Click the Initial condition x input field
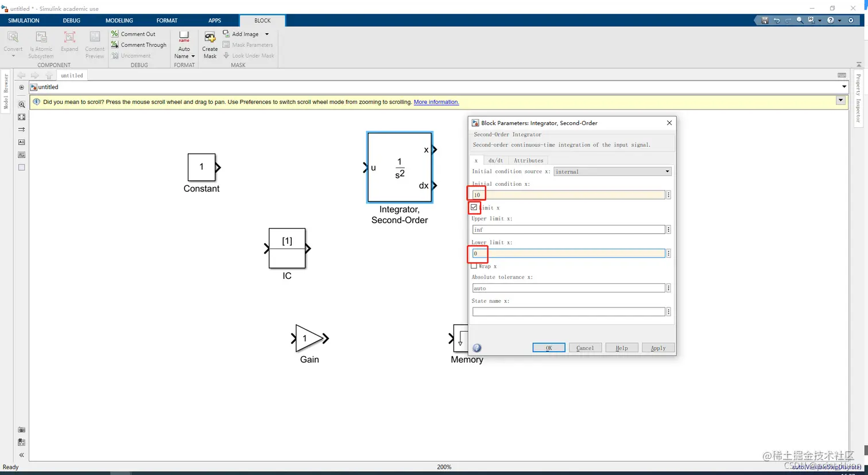 tap(568, 195)
